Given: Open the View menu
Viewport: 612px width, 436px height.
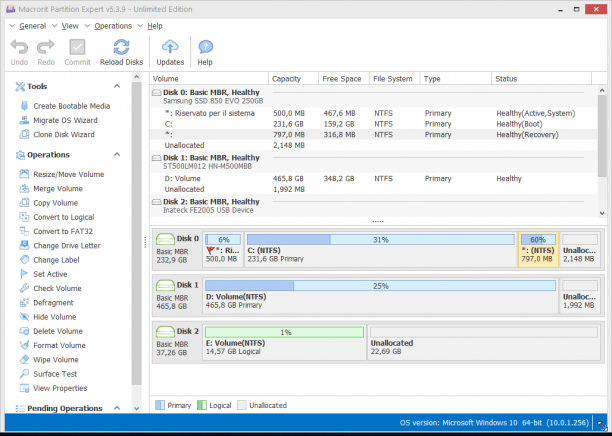Looking at the screenshot, I should click(x=70, y=26).
